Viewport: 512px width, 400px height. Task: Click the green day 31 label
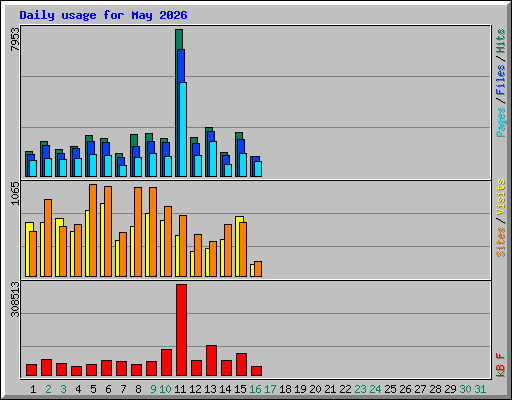point(480,389)
